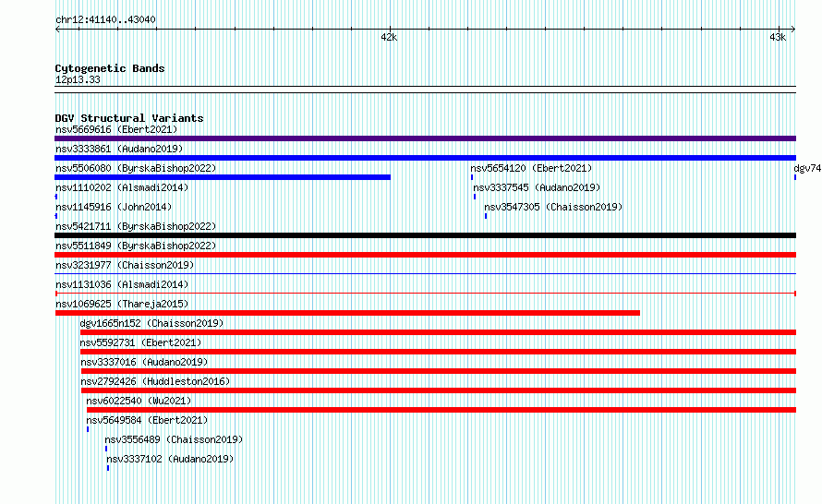
Task: Open nsv1110202 (Alsmadi2014) label
Action: click(122, 187)
